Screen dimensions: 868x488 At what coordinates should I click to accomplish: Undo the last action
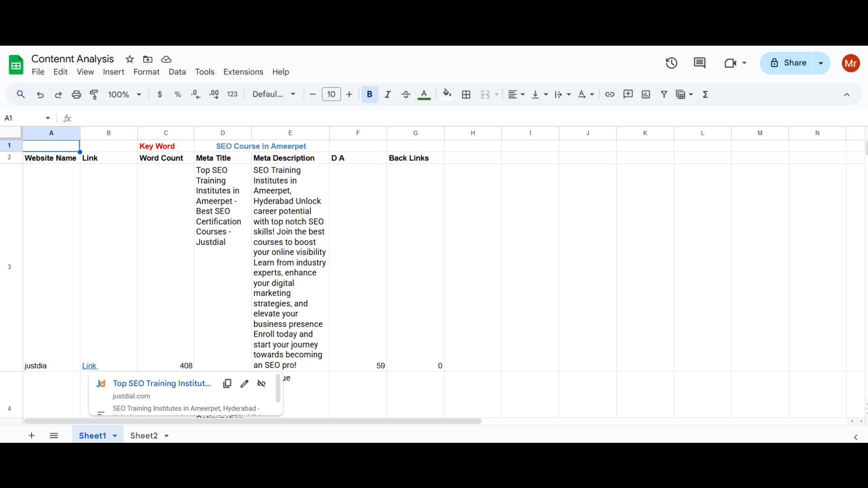coord(40,94)
